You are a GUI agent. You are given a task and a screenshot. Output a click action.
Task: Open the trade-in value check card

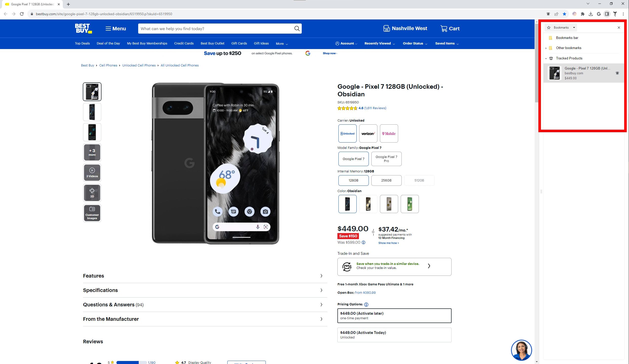394,267
